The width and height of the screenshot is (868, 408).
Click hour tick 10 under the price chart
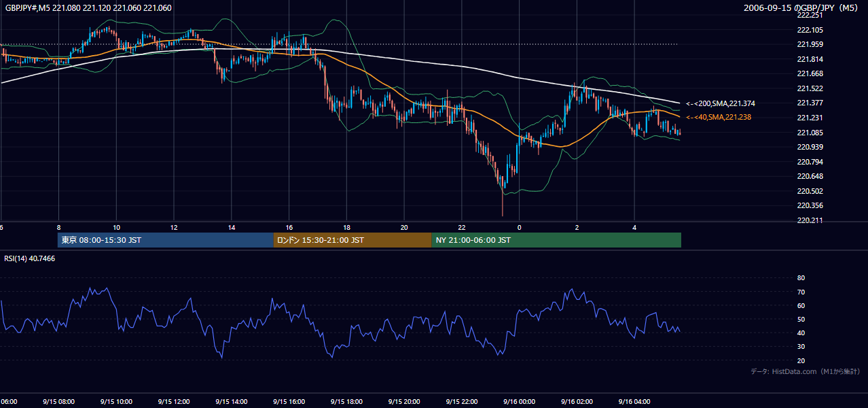tap(116, 227)
